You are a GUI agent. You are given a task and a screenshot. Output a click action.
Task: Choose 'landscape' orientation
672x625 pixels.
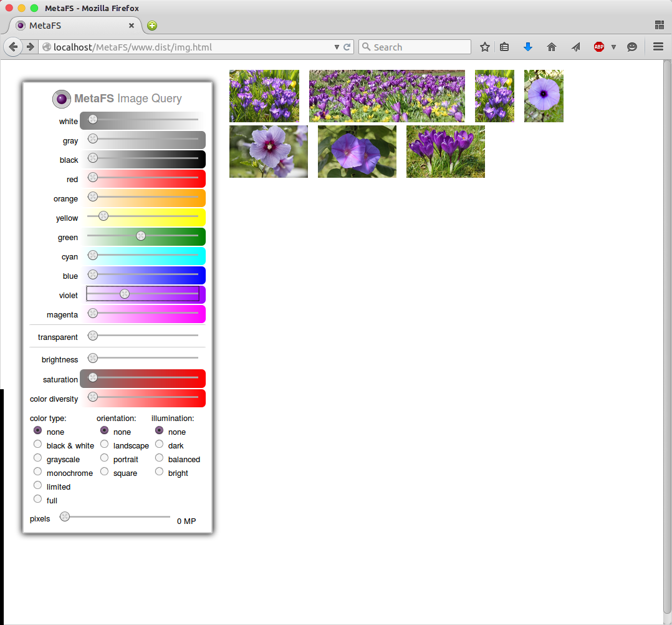(104, 444)
